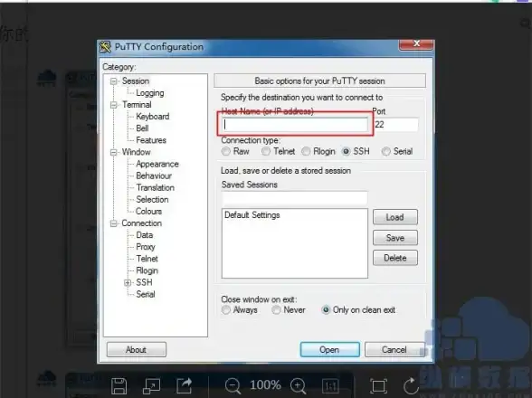The image size is (532, 398).
Task: Select Logging category
Action: click(x=150, y=93)
